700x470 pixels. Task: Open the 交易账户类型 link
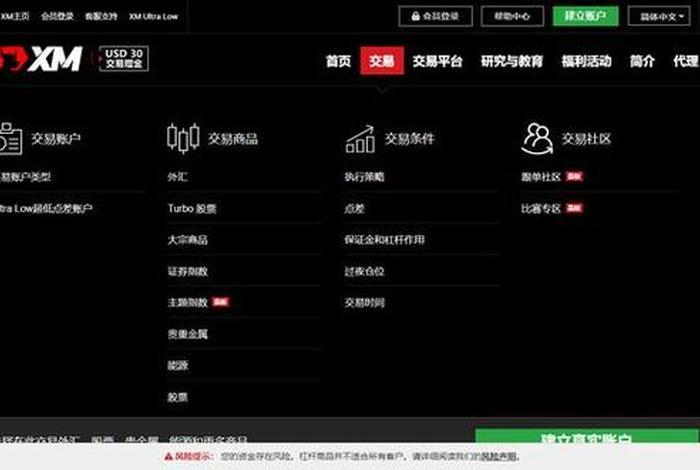coord(25,177)
